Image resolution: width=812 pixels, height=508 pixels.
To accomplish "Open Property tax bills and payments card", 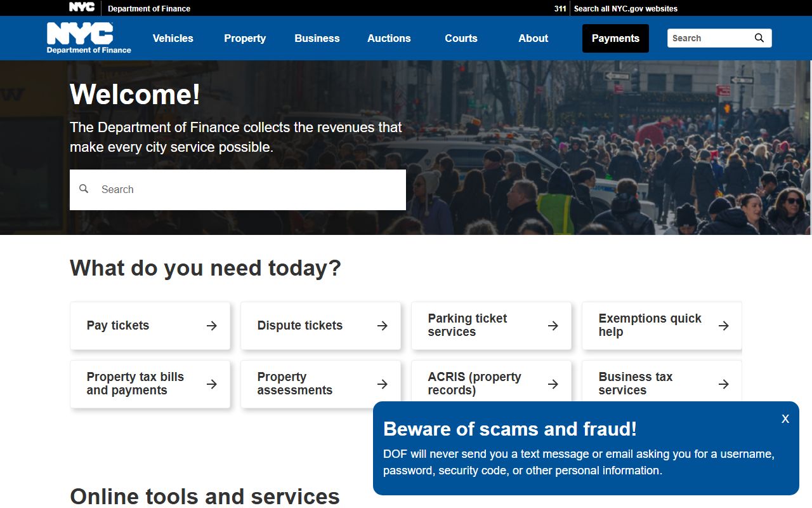I will 150,384.
